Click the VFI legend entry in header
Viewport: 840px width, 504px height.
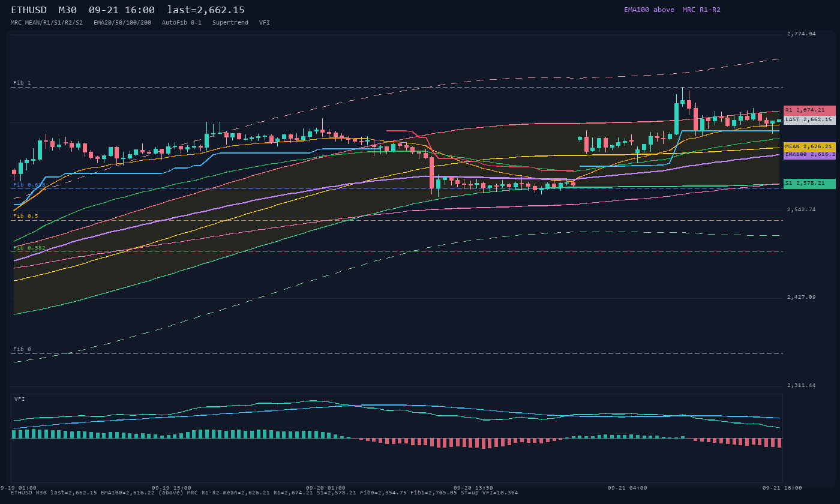(x=265, y=23)
